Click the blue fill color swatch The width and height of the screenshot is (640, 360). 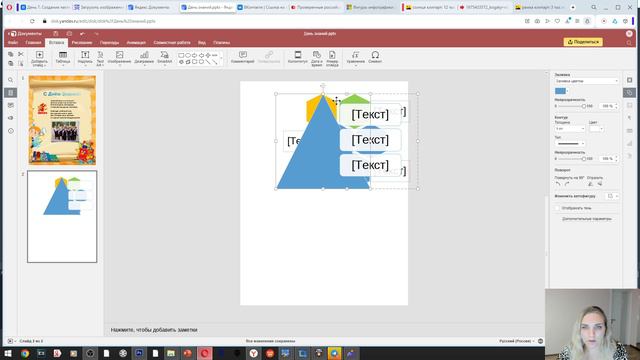[560, 91]
